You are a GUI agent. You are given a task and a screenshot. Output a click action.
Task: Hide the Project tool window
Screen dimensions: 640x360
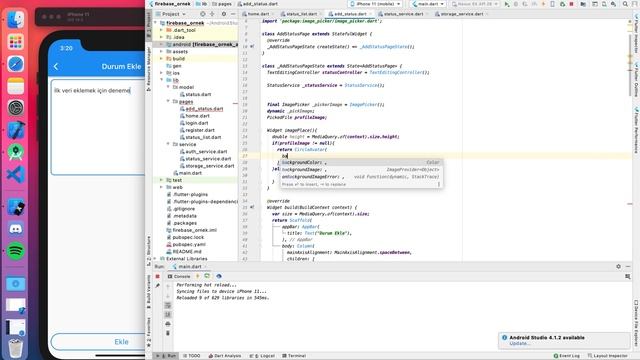[x=233, y=14]
